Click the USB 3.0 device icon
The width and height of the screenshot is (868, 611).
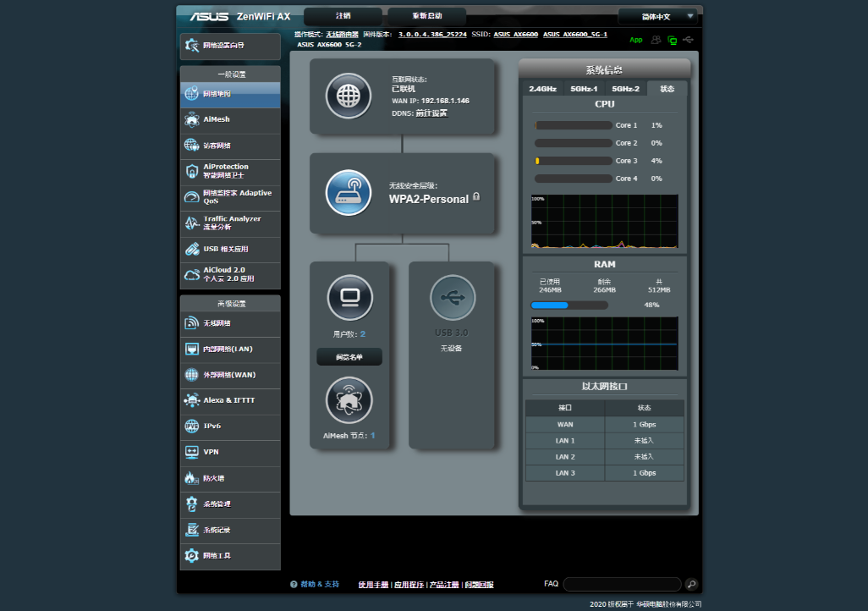click(x=453, y=298)
